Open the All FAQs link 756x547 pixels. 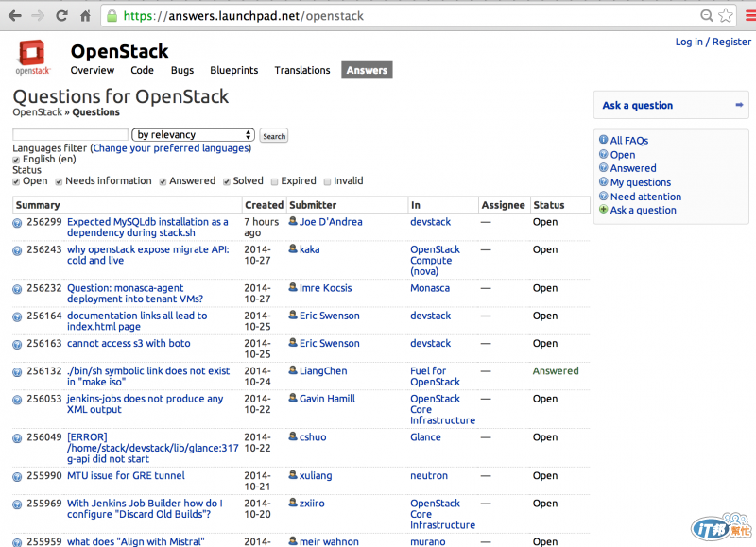(x=629, y=140)
